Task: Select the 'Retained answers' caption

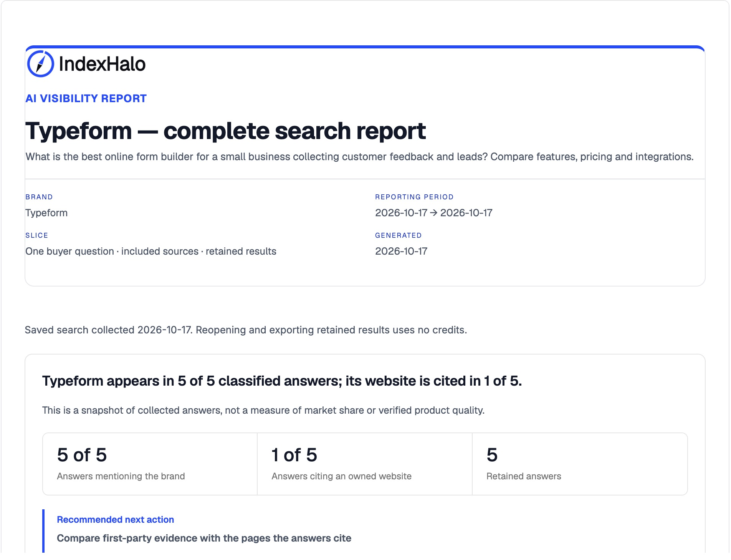Action: pyautogui.click(x=524, y=476)
